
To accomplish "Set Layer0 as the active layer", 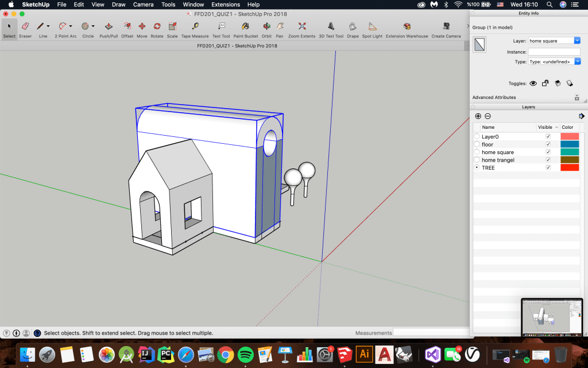I will [x=477, y=137].
